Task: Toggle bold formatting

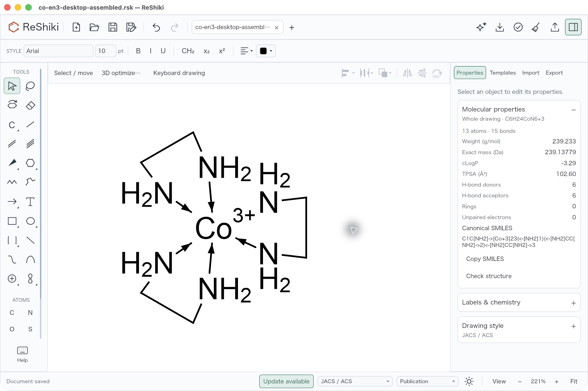Action: [x=138, y=51]
